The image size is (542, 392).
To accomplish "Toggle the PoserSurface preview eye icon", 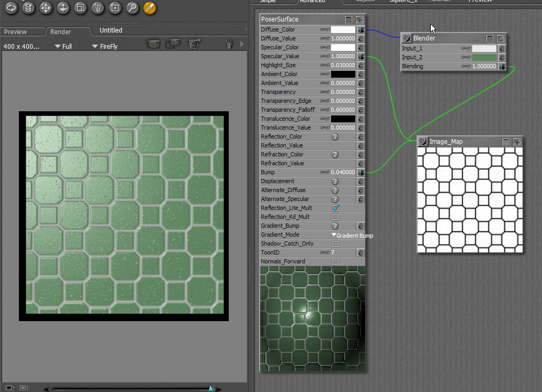I will point(360,20).
